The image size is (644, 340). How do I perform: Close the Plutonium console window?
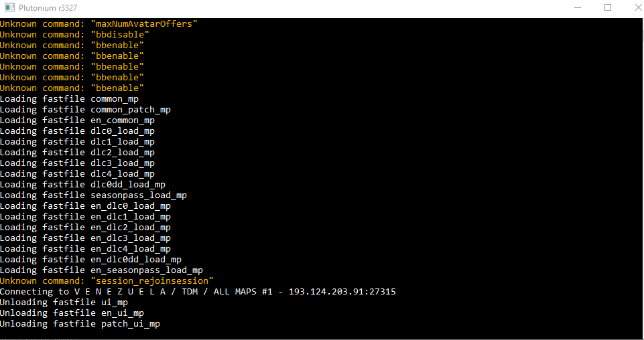point(638,7)
